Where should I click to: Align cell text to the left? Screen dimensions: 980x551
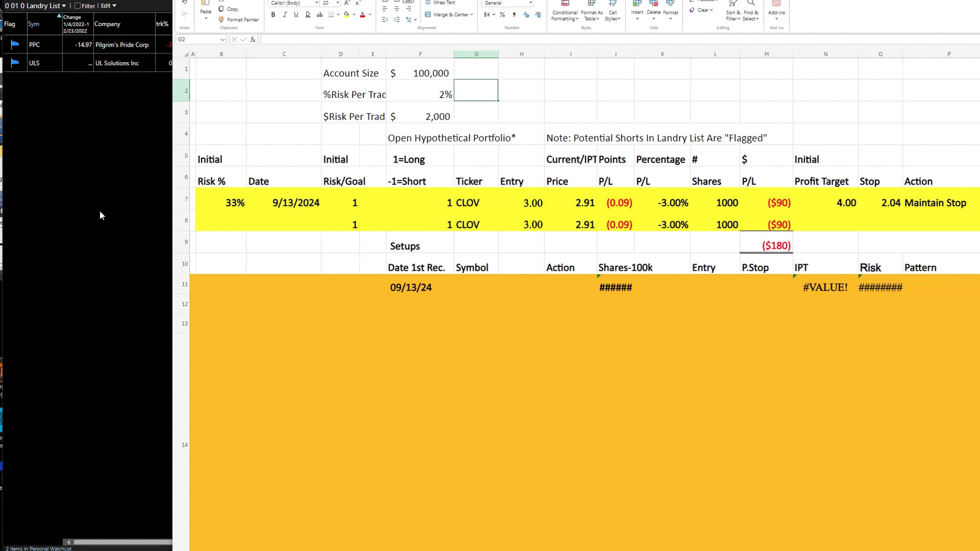coord(385,9)
